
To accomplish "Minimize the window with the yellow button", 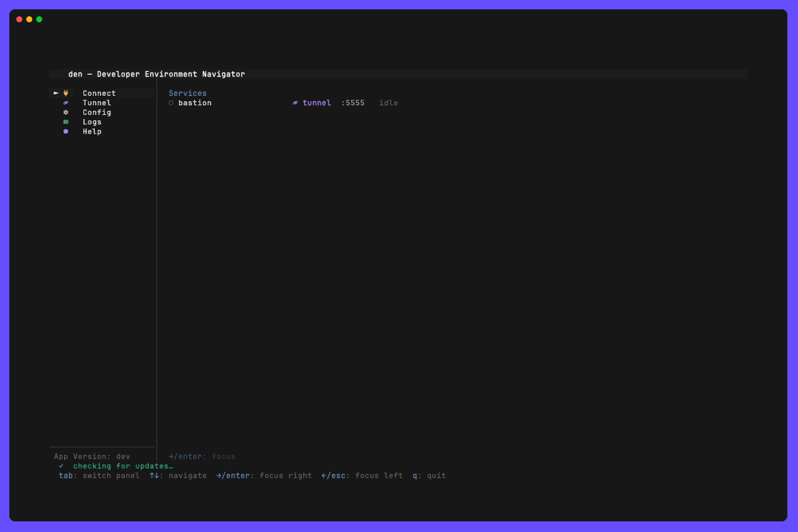I will pyautogui.click(x=29, y=19).
